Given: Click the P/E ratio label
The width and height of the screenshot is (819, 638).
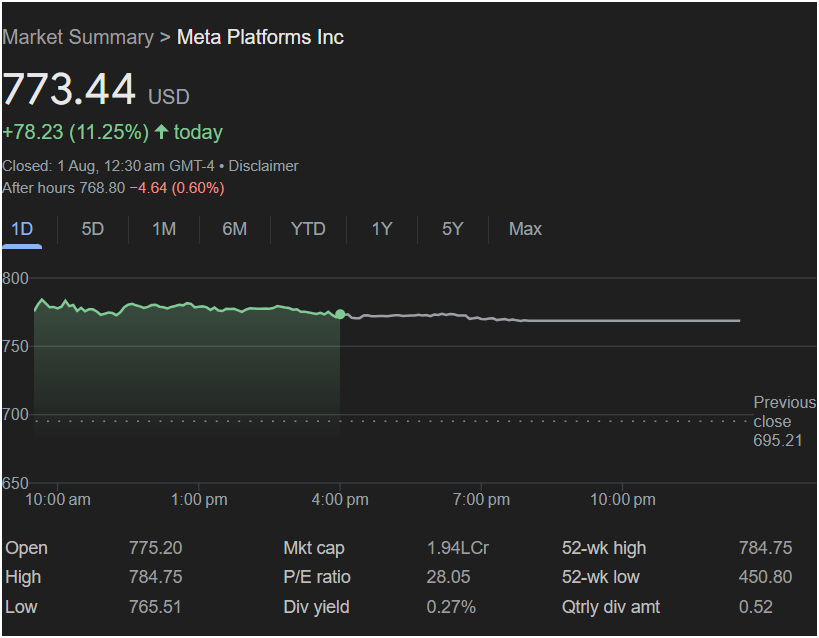Looking at the screenshot, I should (x=317, y=577).
